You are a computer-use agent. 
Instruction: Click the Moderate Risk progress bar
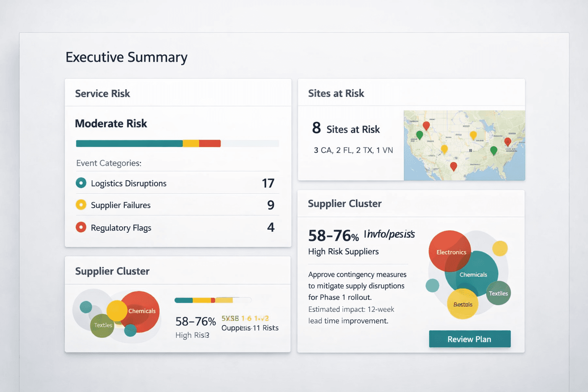(x=177, y=143)
